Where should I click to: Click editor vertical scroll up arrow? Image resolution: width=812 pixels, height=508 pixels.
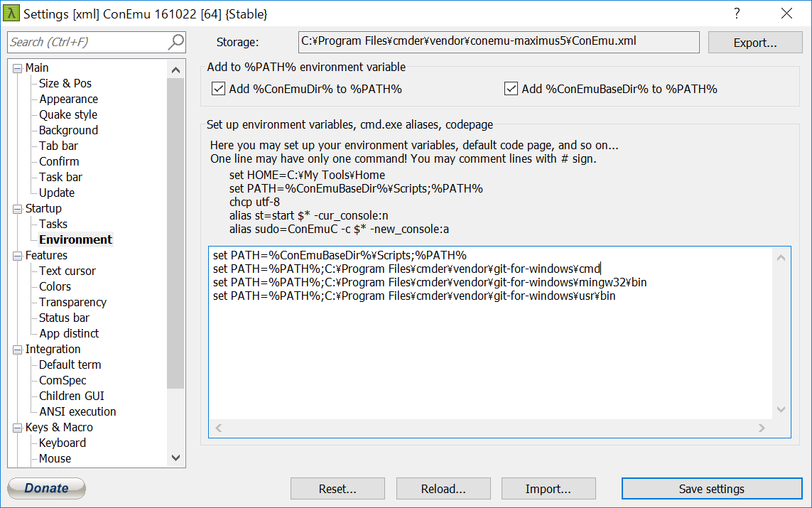[781, 257]
